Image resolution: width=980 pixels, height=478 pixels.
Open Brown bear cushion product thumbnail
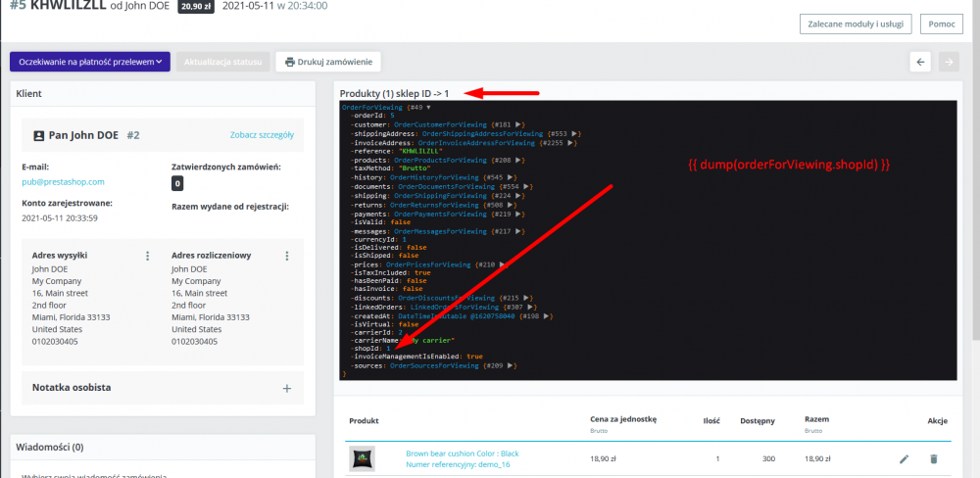pyautogui.click(x=362, y=458)
